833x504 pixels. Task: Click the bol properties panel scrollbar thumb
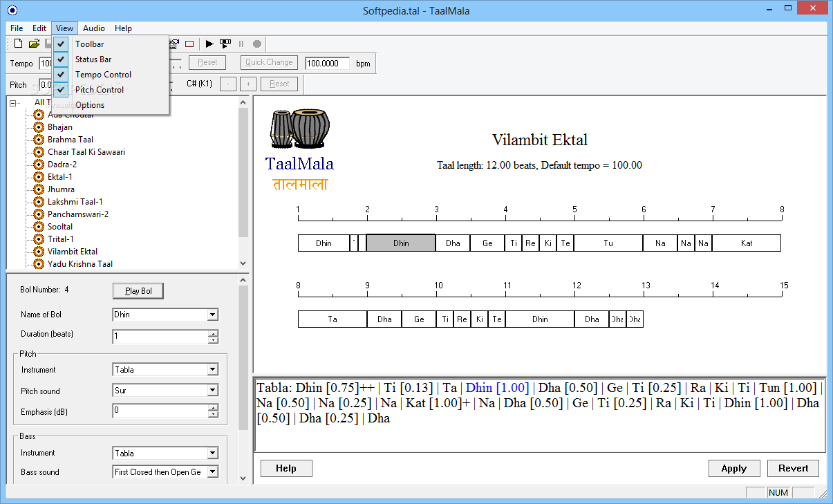pyautogui.click(x=243, y=356)
